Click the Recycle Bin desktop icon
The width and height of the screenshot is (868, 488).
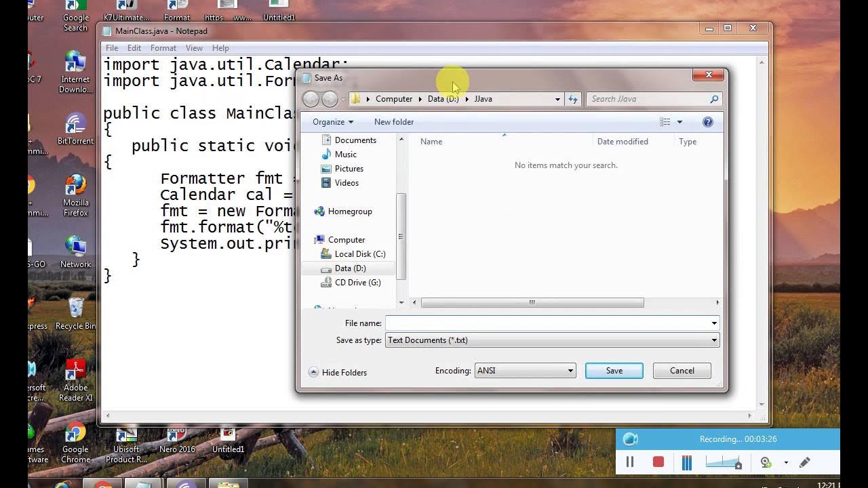[x=75, y=314]
